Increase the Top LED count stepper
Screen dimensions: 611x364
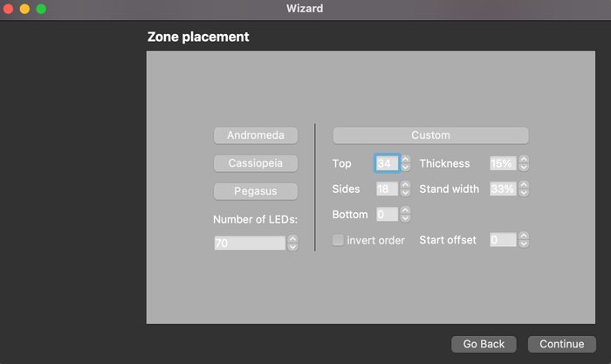[405, 159]
